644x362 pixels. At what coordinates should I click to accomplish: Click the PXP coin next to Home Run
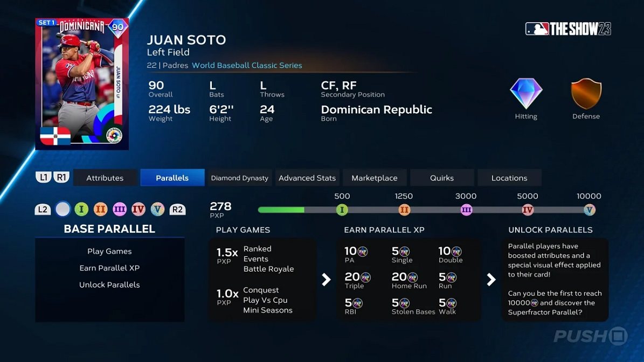pos(413,277)
